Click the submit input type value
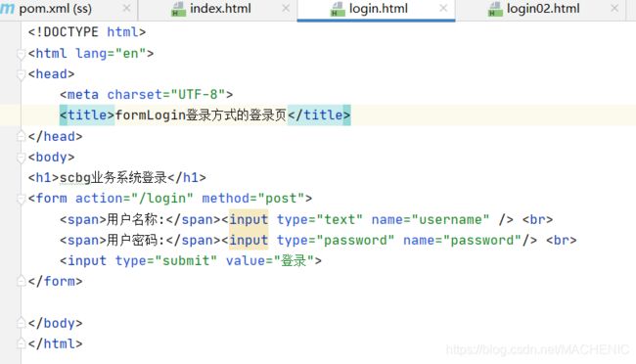The height and width of the screenshot is (364, 636). pos(186,260)
